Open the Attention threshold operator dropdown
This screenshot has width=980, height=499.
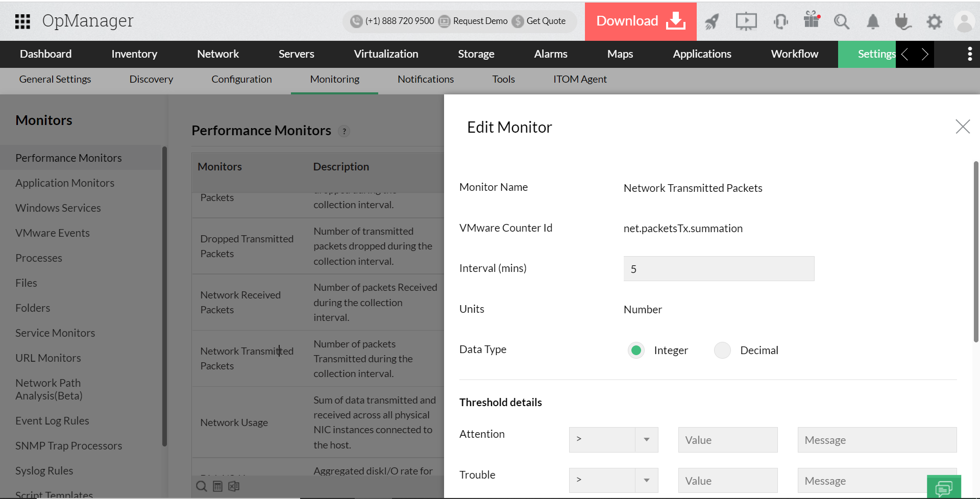click(614, 440)
